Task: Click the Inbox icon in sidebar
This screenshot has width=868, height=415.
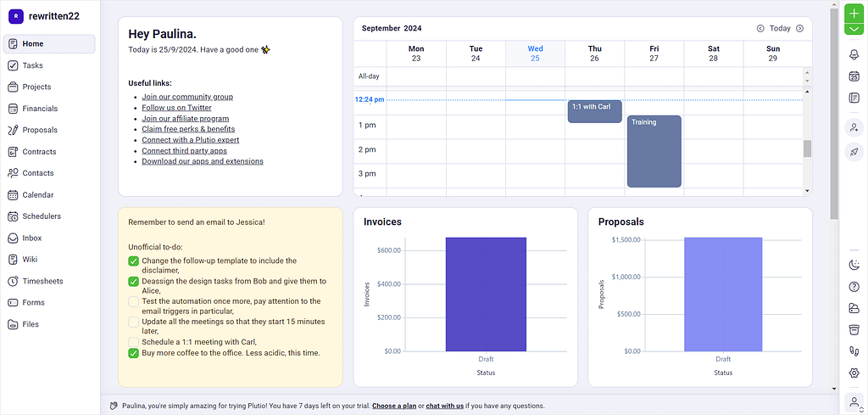Action: coord(13,238)
